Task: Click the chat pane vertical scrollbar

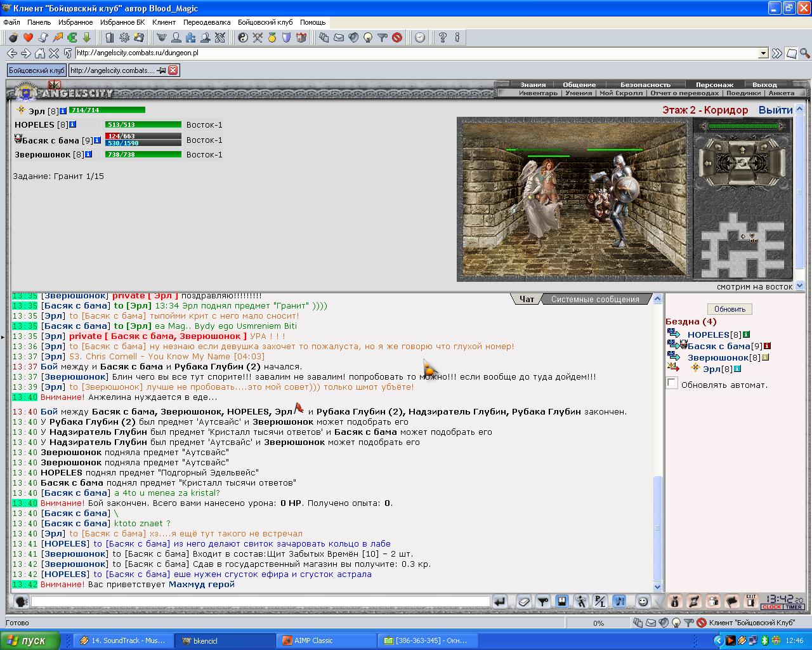Action: pyautogui.click(x=657, y=443)
